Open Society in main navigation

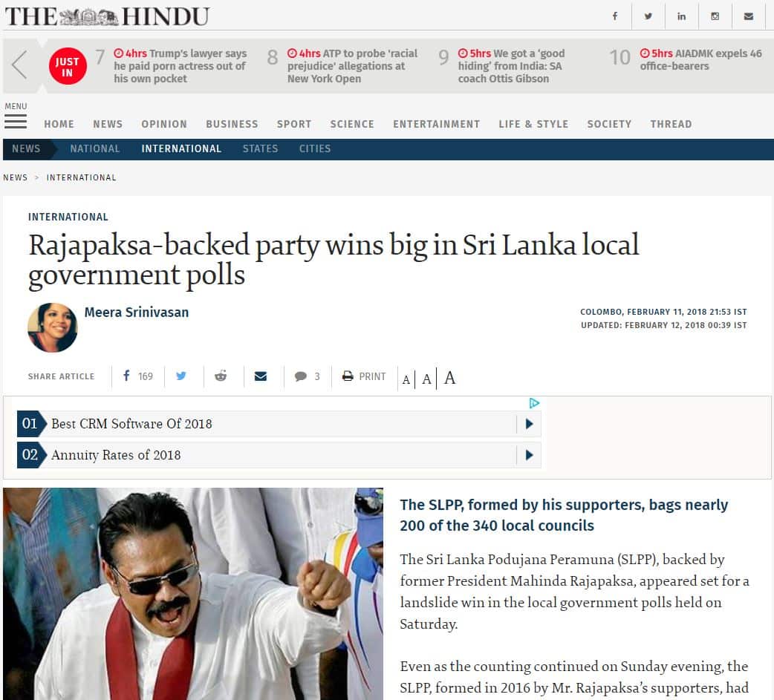[x=609, y=124]
